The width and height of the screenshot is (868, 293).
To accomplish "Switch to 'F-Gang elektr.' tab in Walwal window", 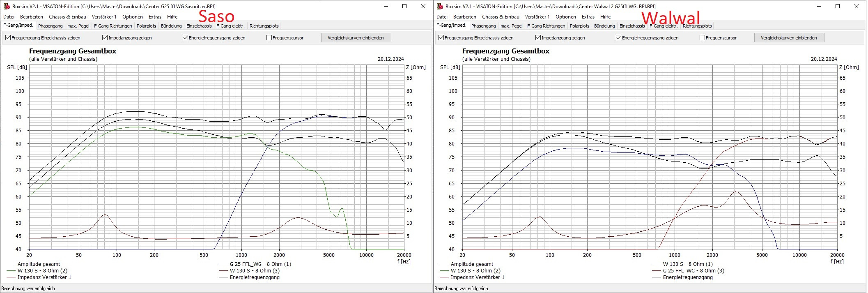I will tap(664, 26).
